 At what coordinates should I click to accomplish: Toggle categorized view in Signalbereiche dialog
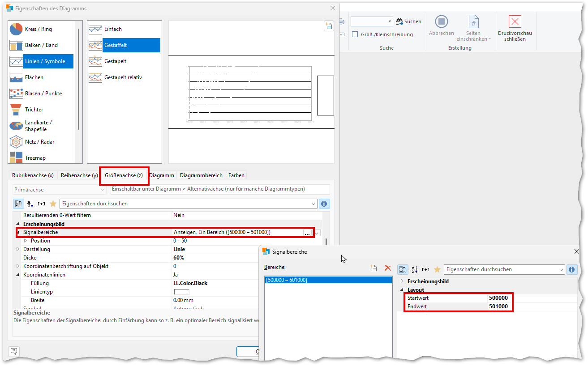tap(403, 269)
